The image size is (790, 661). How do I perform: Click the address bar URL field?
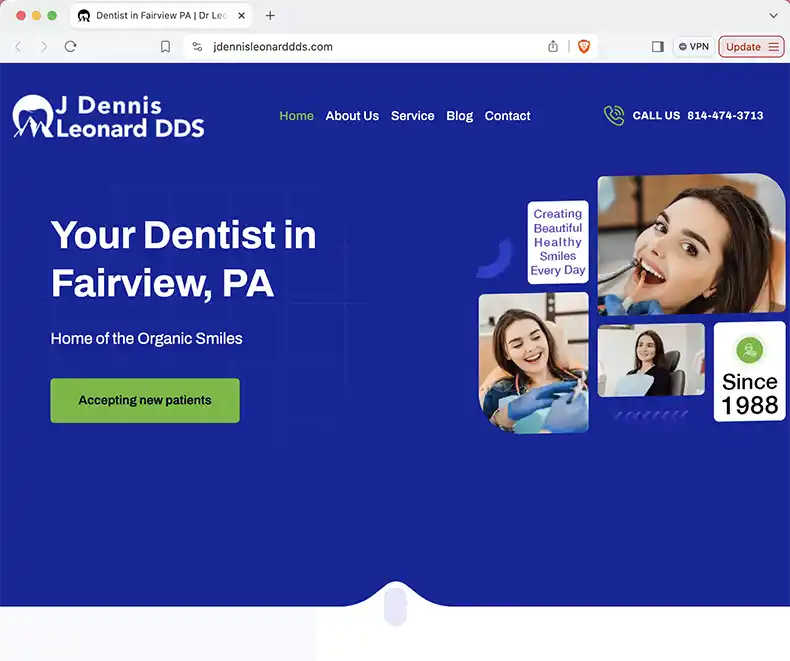(x=370, y=47)
